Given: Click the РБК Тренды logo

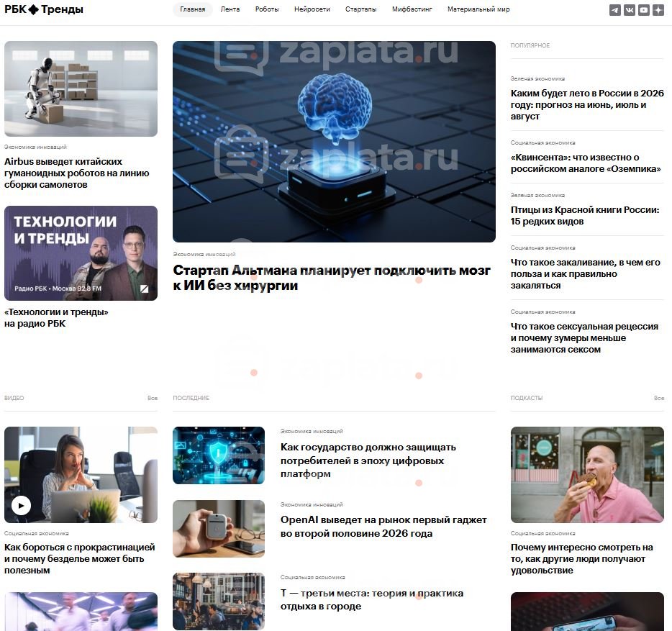Looking at the screenshot, I should (x=44, y=9).
